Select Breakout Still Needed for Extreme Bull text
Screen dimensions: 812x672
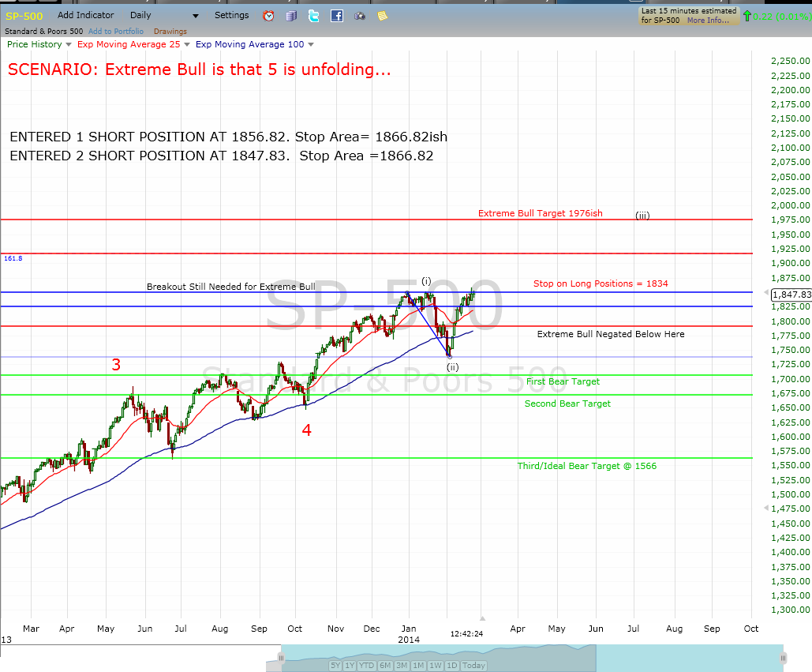point(231,287)
